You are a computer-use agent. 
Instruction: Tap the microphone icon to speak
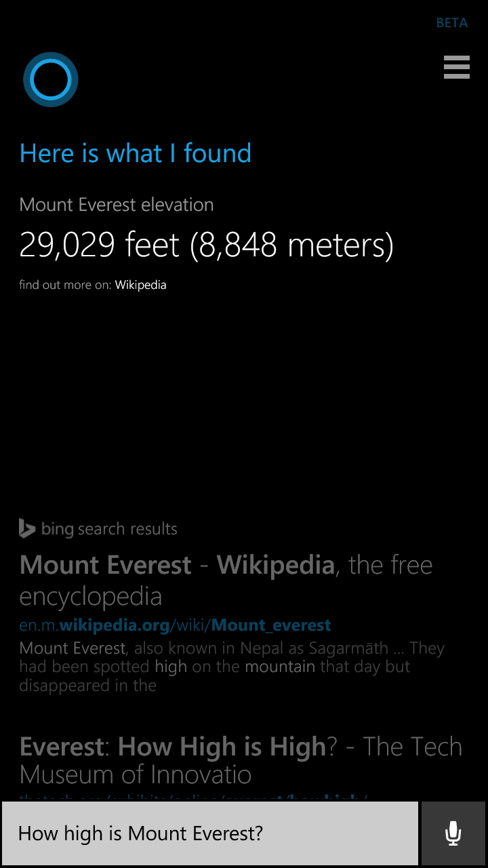coord(453,833)
